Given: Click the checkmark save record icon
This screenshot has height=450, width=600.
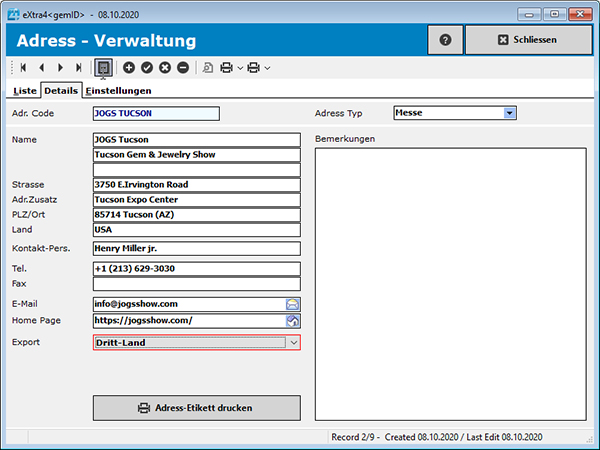Looking at the screenshot, I should (x=147, y=67).
